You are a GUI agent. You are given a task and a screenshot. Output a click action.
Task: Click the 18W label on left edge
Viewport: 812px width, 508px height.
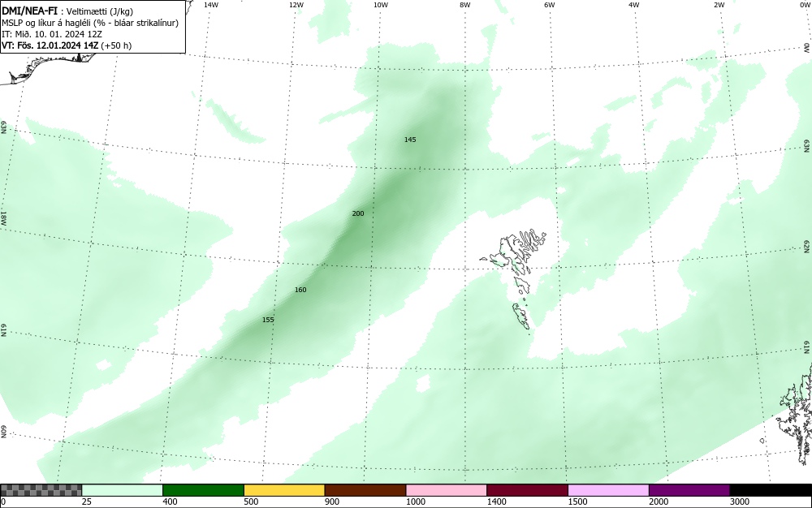pyautogui.click(x=3, y=217)
